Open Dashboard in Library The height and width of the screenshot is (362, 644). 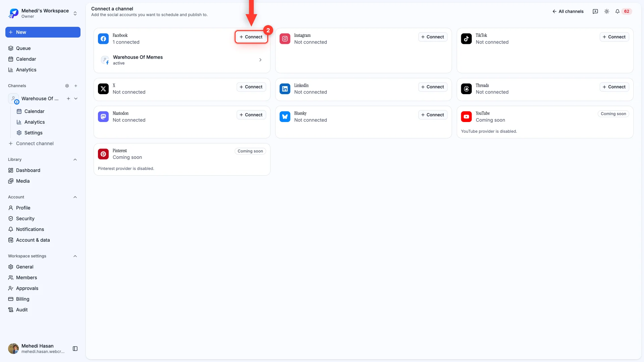pyautogui.click(x=43, y=170)
